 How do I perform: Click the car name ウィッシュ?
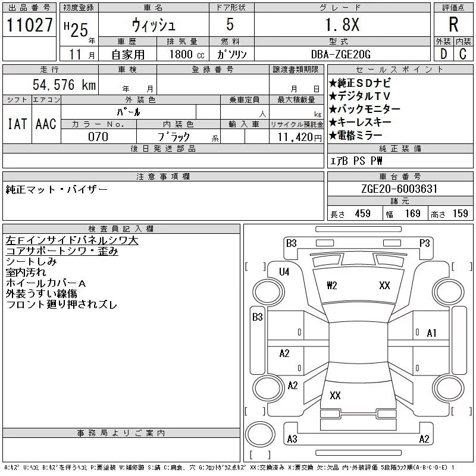click(x=154, y=25)
